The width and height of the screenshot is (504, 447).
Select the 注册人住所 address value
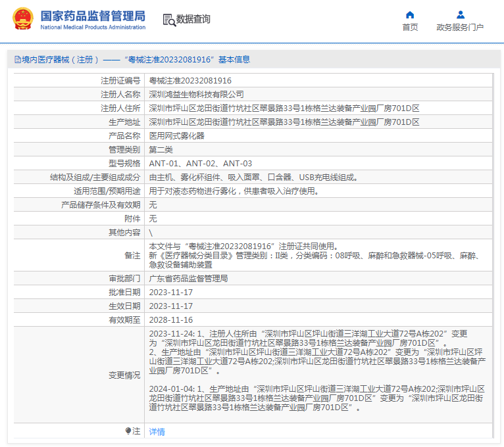tap(284, 108)
